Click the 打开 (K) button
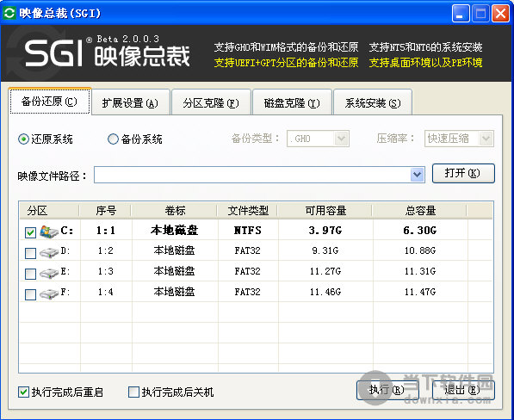 click(463, 173)
